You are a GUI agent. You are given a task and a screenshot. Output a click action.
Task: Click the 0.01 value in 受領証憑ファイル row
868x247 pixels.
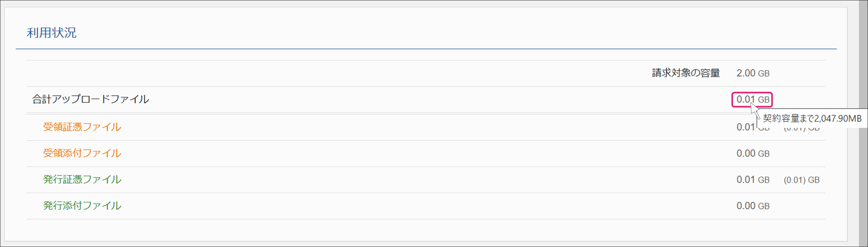click(745, 127)
